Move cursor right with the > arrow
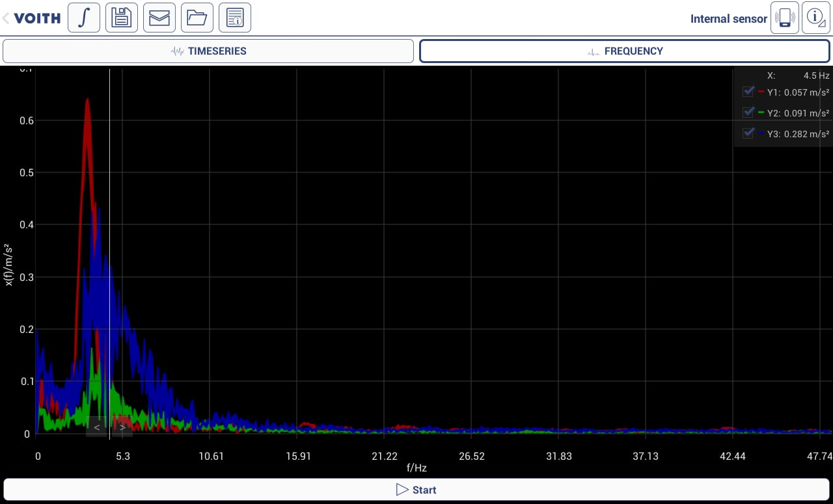Viewport: 833px width, 504px height. click(122, 427)
